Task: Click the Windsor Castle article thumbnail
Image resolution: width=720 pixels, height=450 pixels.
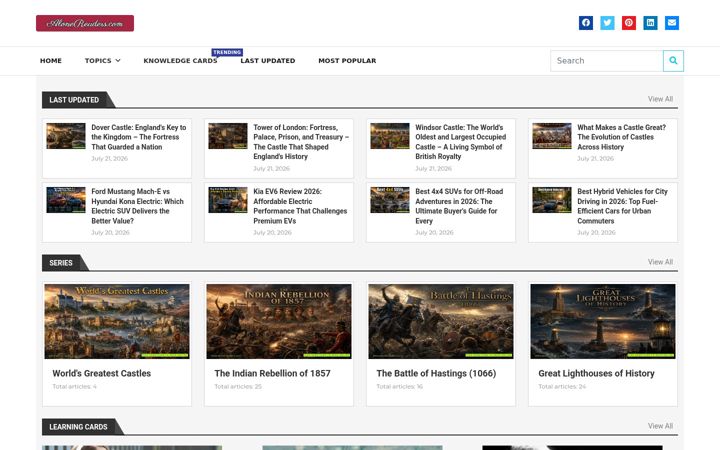Action: pyautogui.click(x=390, y=136)
